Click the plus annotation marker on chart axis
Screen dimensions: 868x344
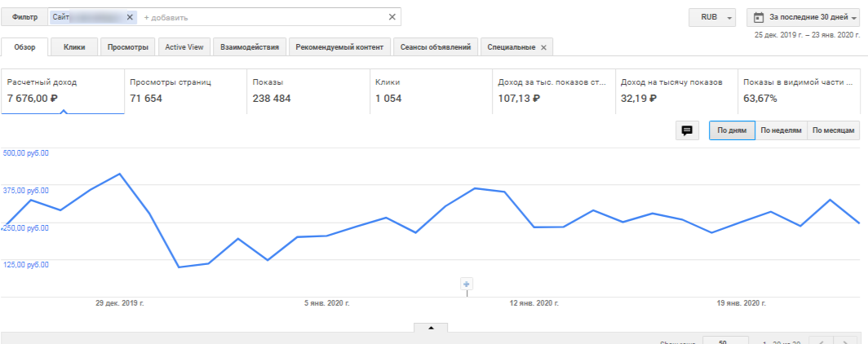pyautogui.click(x=467, y=284)
